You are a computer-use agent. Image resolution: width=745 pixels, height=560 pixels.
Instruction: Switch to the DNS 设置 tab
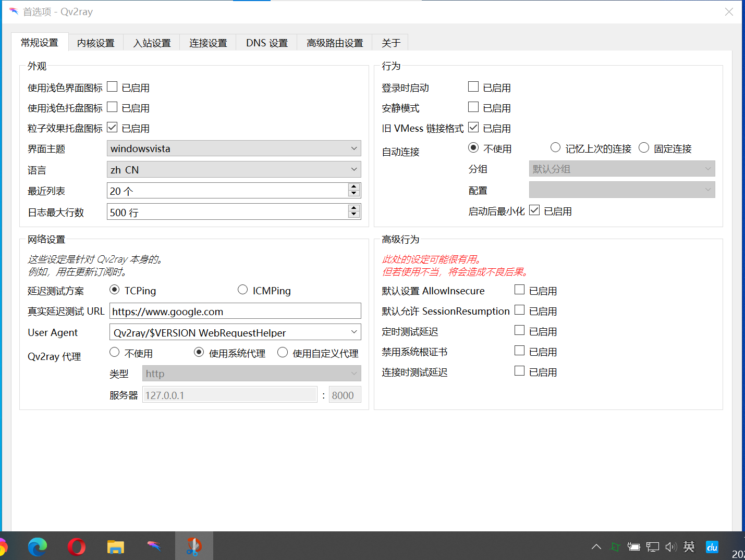266,43
